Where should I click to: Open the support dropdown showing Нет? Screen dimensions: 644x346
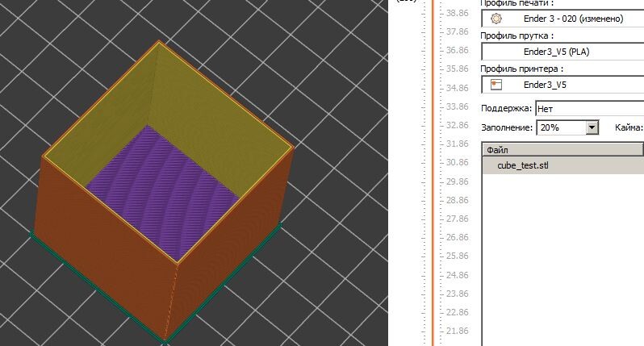[590, 109]
